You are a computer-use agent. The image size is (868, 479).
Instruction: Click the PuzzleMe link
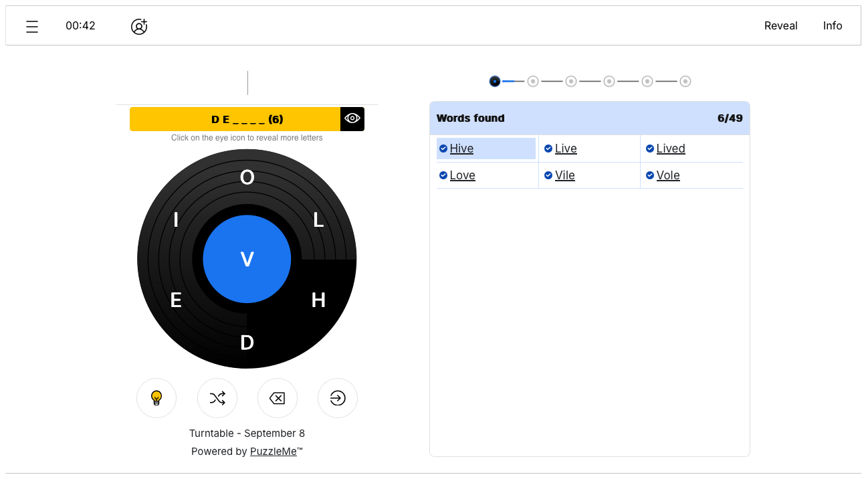click(274, 452)
